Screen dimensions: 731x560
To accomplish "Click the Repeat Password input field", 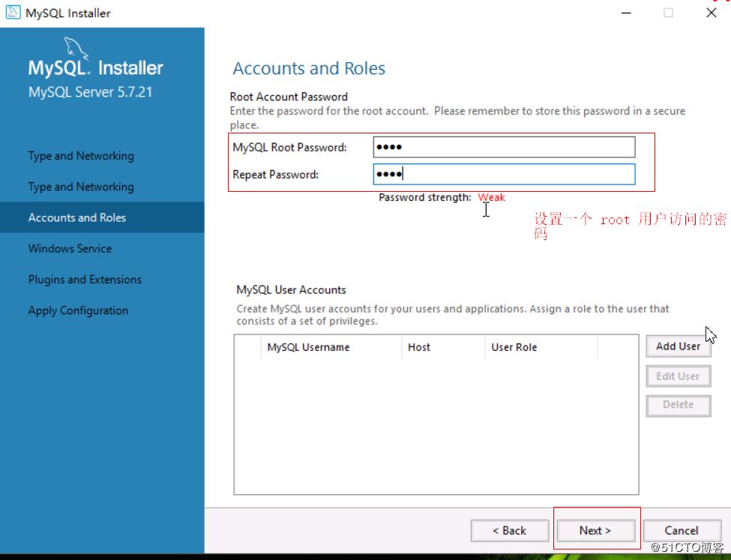I will 502,173.
